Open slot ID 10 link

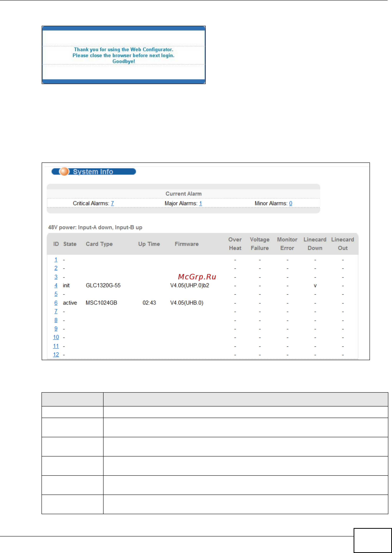click(x=56, y=337)
